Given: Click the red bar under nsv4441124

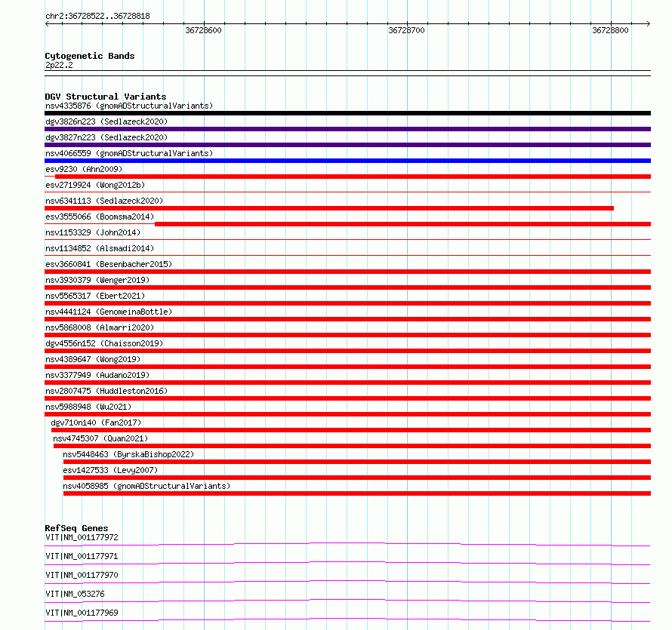Looking at the screenshot, I should (x=347, y=319).
